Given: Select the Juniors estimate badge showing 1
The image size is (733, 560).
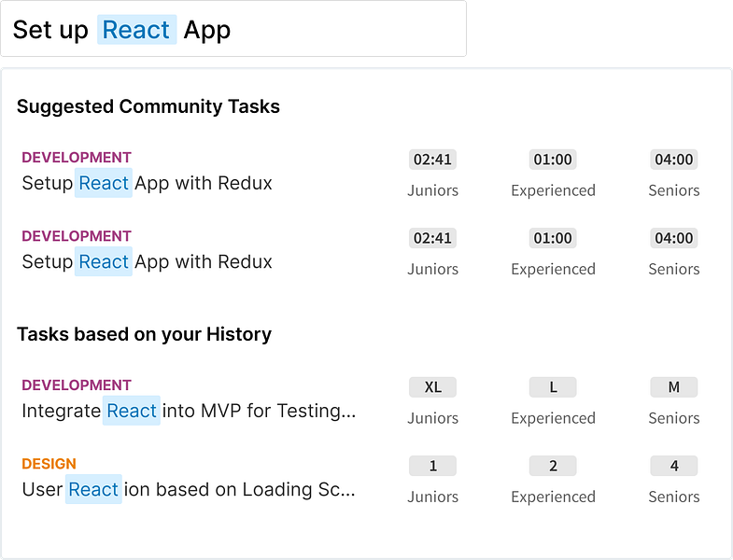Looking at the screenshot, I should (432, 466).
